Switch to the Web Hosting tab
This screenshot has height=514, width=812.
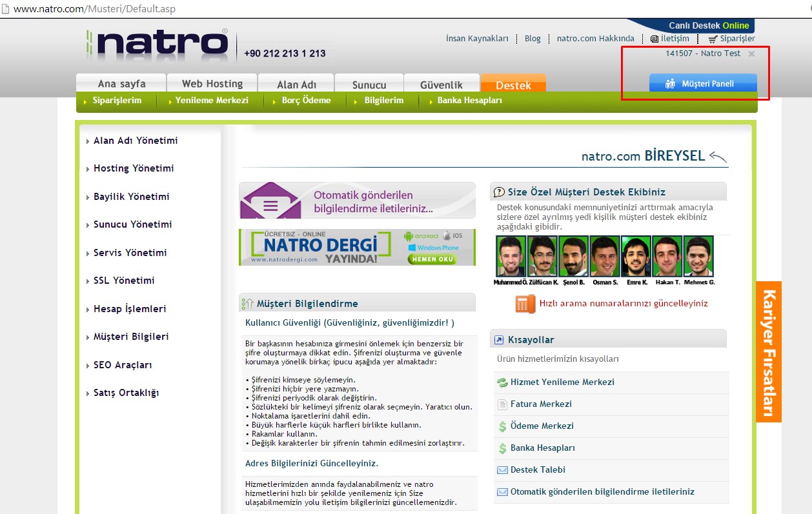pyautogui.click(x=212, y=84)
